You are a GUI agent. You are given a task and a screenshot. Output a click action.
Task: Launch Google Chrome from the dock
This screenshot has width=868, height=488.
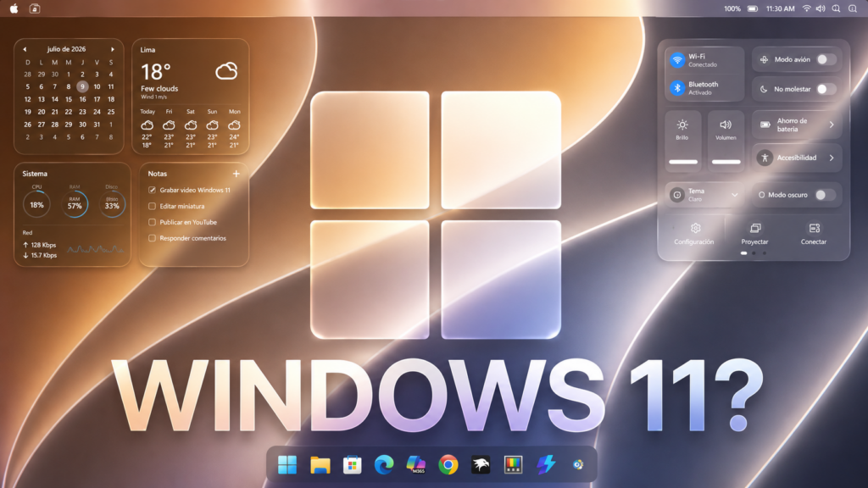448,465
